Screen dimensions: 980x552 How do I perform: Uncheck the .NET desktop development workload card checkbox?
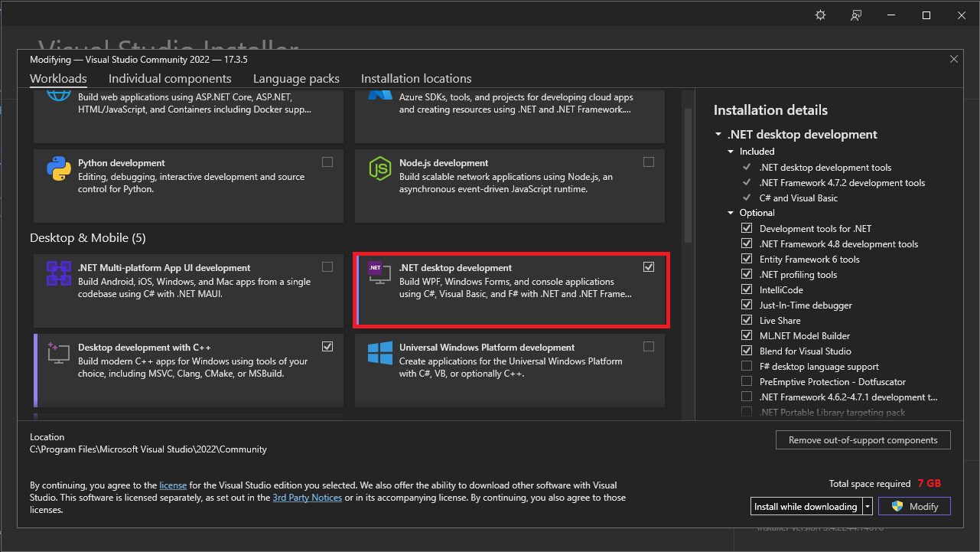649,267
